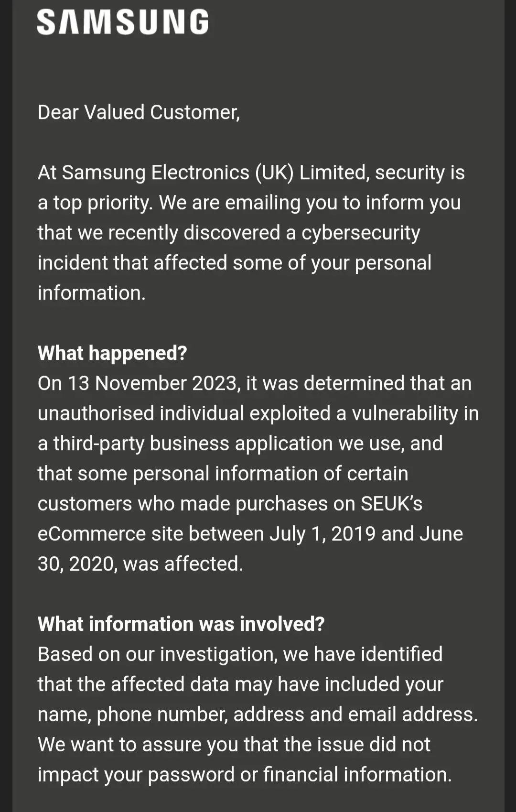
Task: Click "password or financial information" text
Action: 299,775
